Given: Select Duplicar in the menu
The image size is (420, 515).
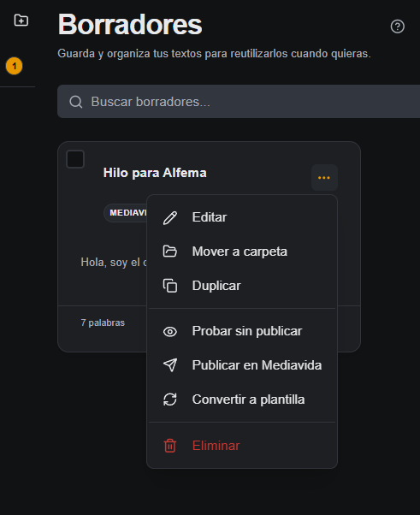Looking at the screenshot, I should point(242,286).
